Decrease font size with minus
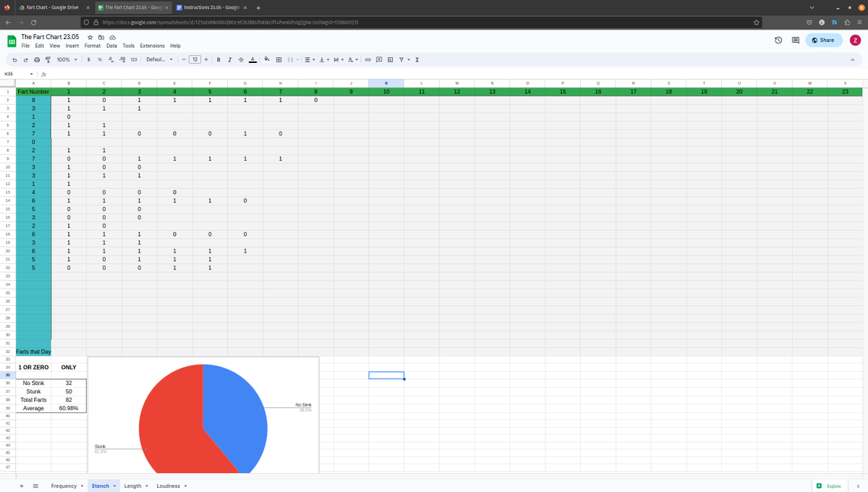The height and width of the screenshot is (492, 868). pos(184,59)
